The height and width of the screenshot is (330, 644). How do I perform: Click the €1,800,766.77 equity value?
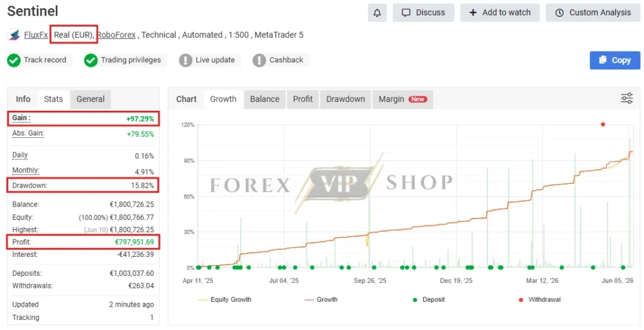(132, 217)
